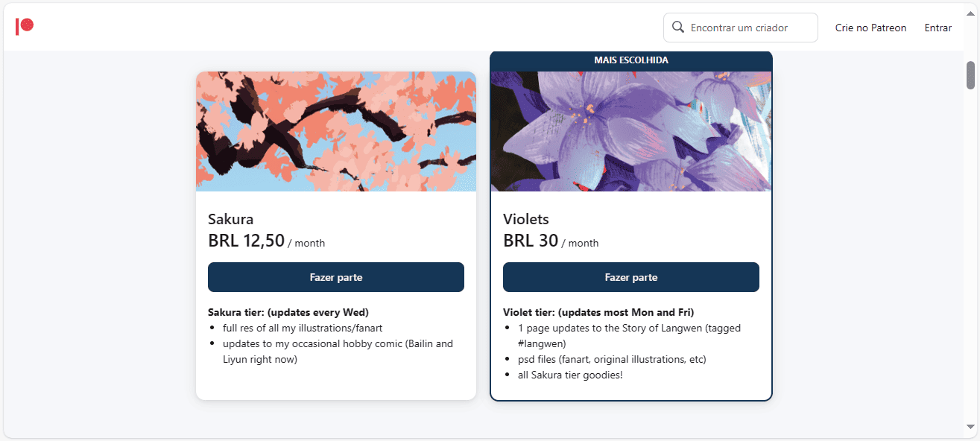The image size is (980, 441).
Task: Click the Violets tier title
Action: 526,219
